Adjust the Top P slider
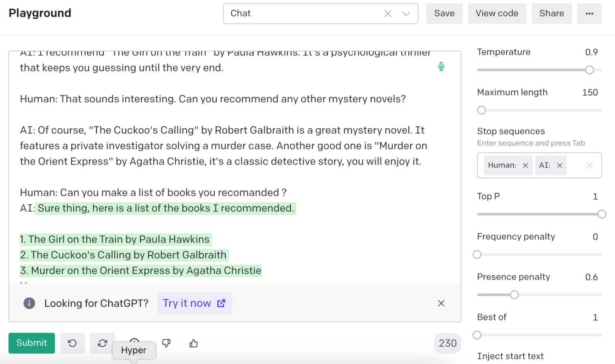The image size is (615, 364). pos(602,214)
